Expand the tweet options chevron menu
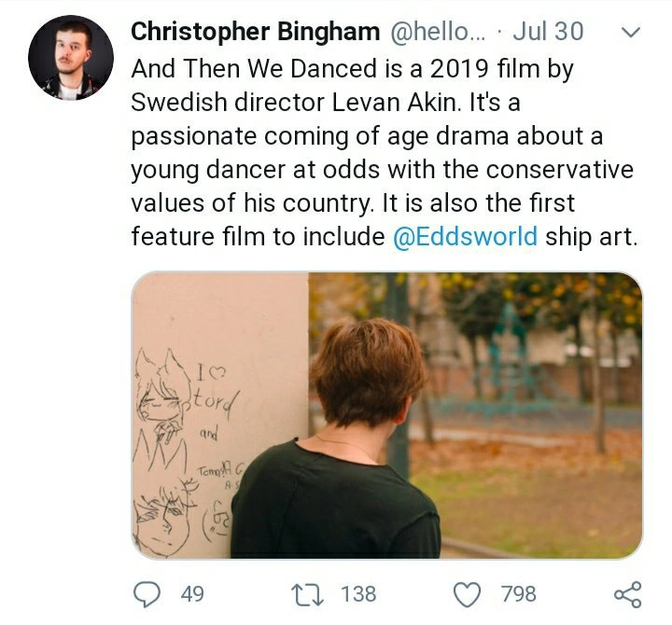The width and height of the screenshot is (672, 625). click(631, 32)
